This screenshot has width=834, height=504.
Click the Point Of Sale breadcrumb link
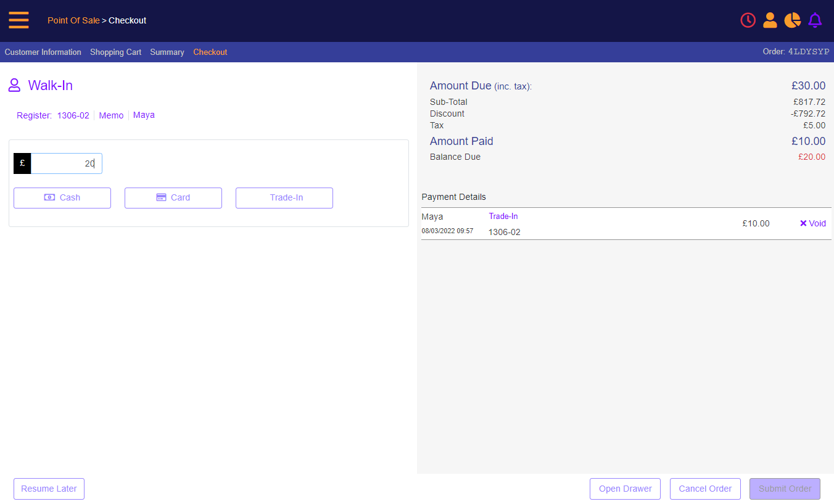pos(73,20)
